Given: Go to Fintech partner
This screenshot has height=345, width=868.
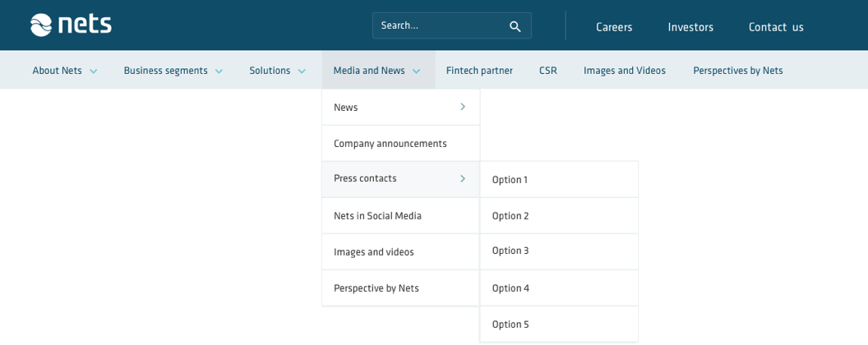Looking at the screenshot, I should point(479,70).
